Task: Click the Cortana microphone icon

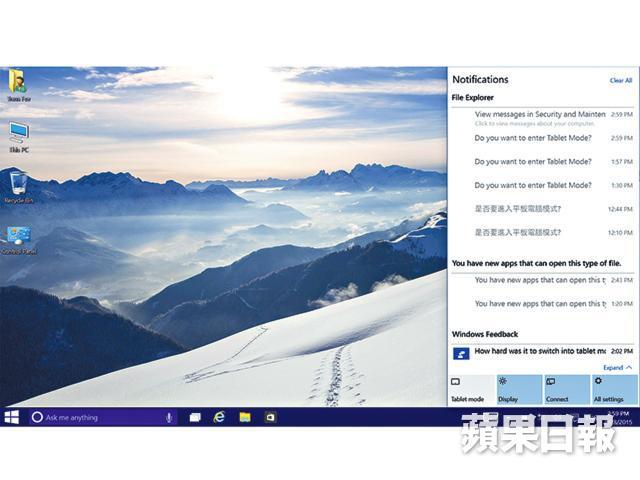Action: (x=168, y=417)
